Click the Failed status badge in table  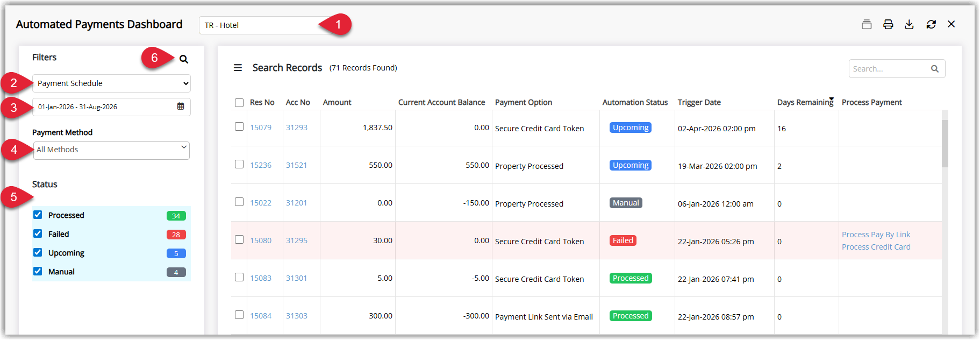[x=623, y=240]
